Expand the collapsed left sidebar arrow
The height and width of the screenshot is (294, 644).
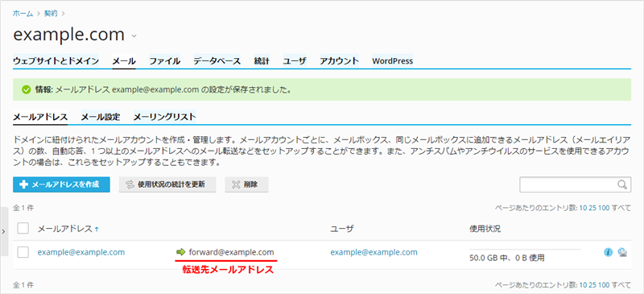[x=4, y=231]
